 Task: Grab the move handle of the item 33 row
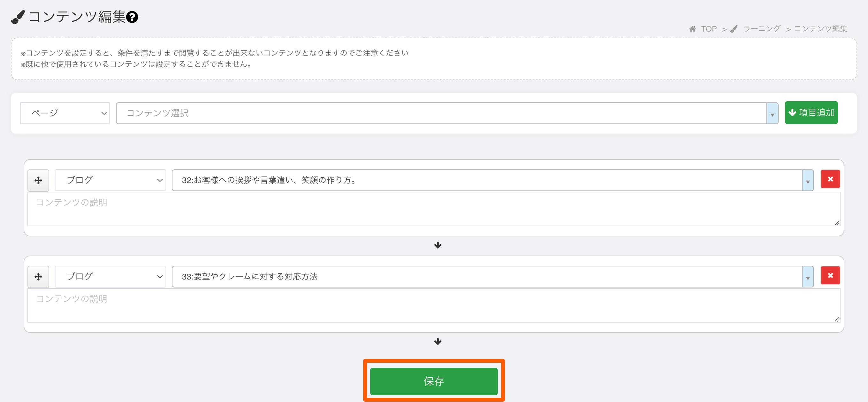click(38, 277)
